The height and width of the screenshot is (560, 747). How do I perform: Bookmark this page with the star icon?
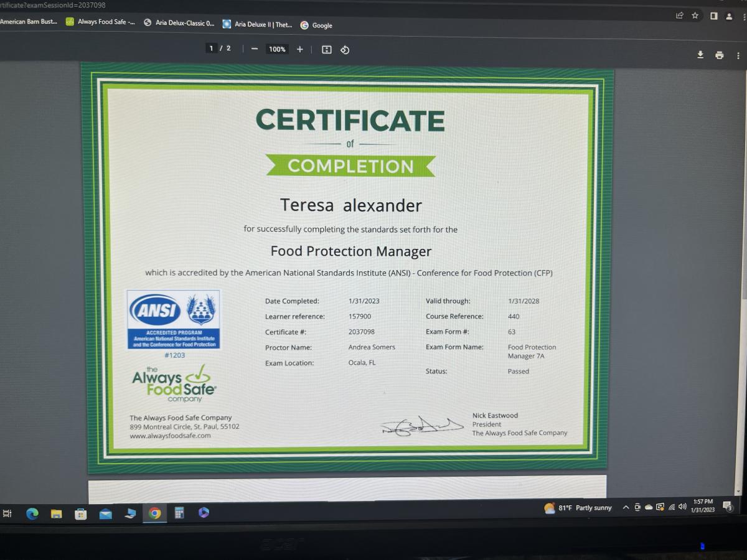(x=695, y=15)
